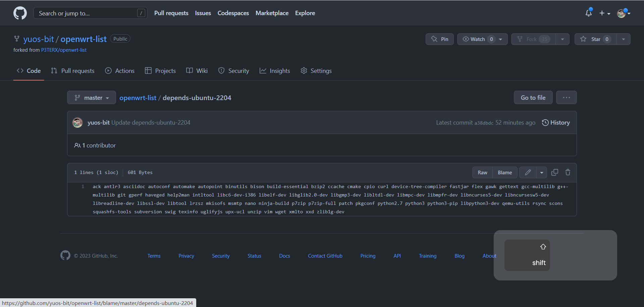This screenshot has width=644, height=307.
Task: Open Pricing footer link
Action: pos(368,256)
